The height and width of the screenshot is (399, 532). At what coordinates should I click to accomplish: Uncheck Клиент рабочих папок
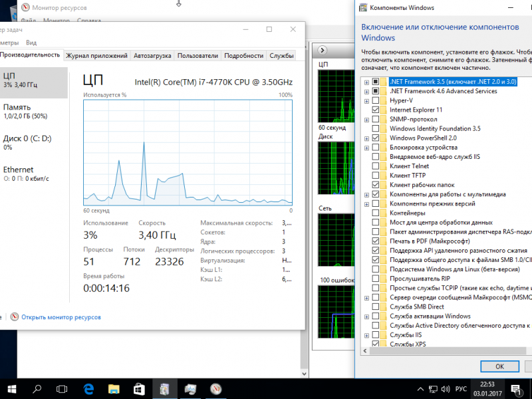(x=376, y=185)
